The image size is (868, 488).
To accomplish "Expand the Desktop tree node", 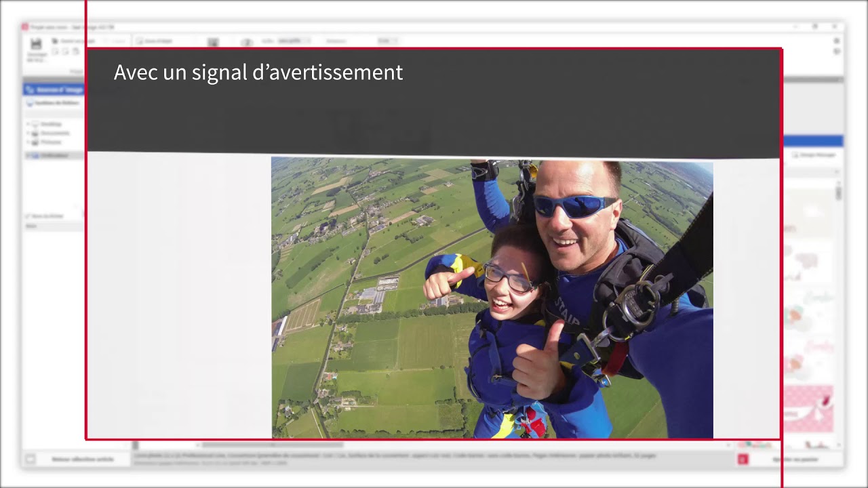I will tap(28, 125).
